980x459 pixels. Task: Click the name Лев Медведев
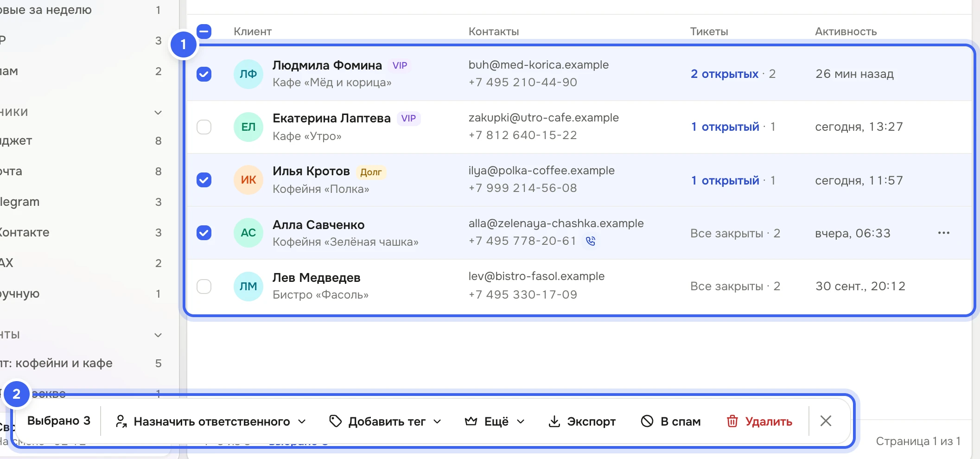click(317, 278)
